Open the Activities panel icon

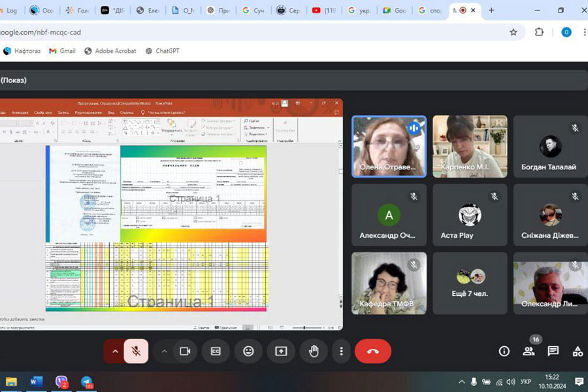(578, 351)
